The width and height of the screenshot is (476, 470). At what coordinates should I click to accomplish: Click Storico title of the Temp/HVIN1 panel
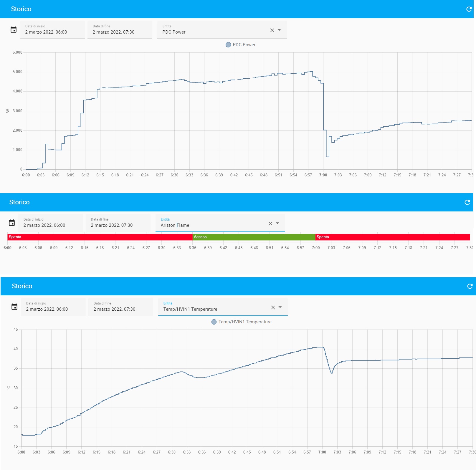22,286
